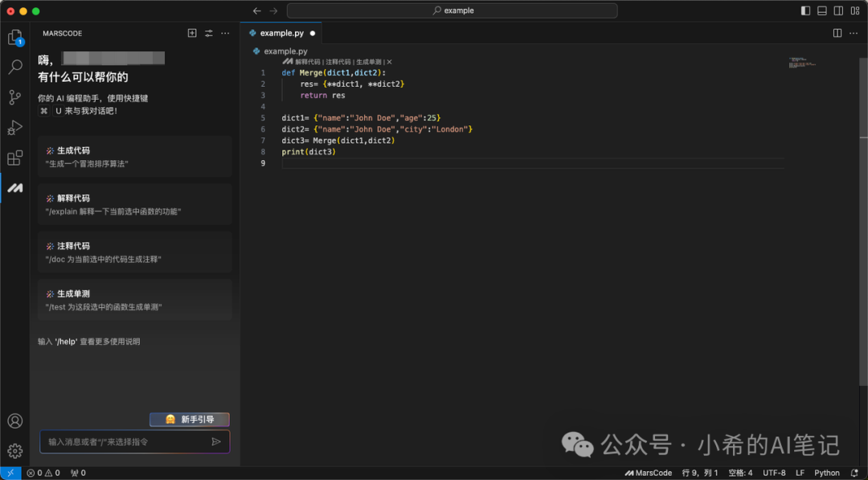Image resolution: width=868 pixels, height=480 pixels.
Task: Open the editor more actions ellipsis menu
Action: click(853, 33)
